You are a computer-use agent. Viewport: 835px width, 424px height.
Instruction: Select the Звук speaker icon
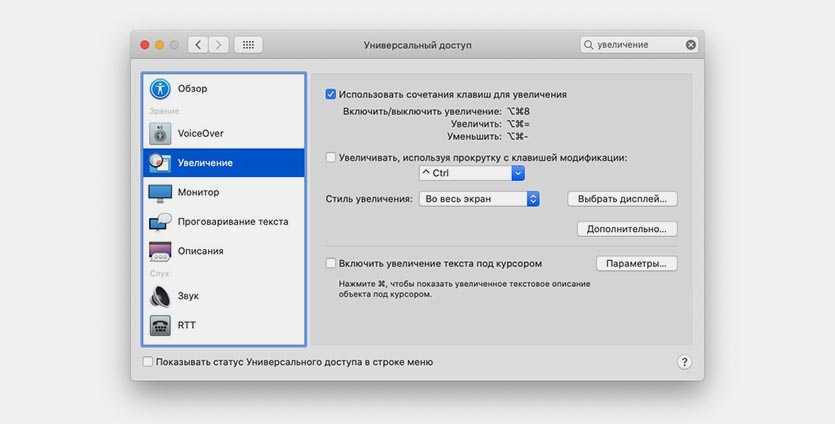(161, 296)
